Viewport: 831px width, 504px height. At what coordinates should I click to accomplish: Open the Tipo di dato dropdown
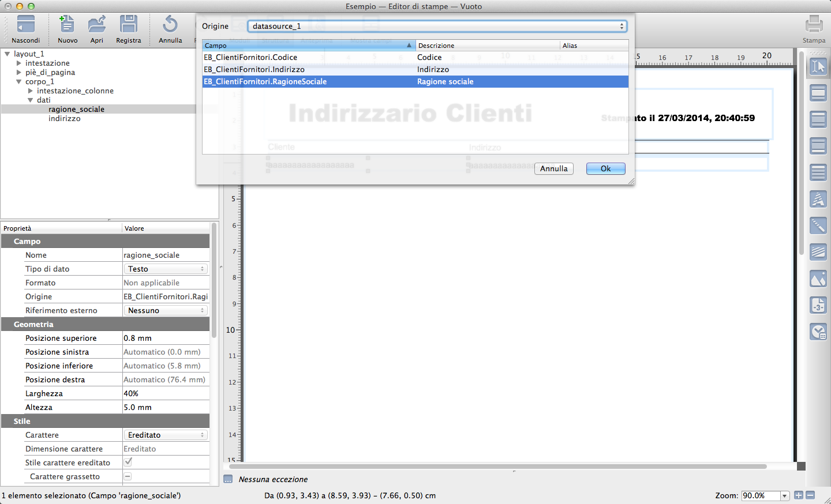(166, 269)
